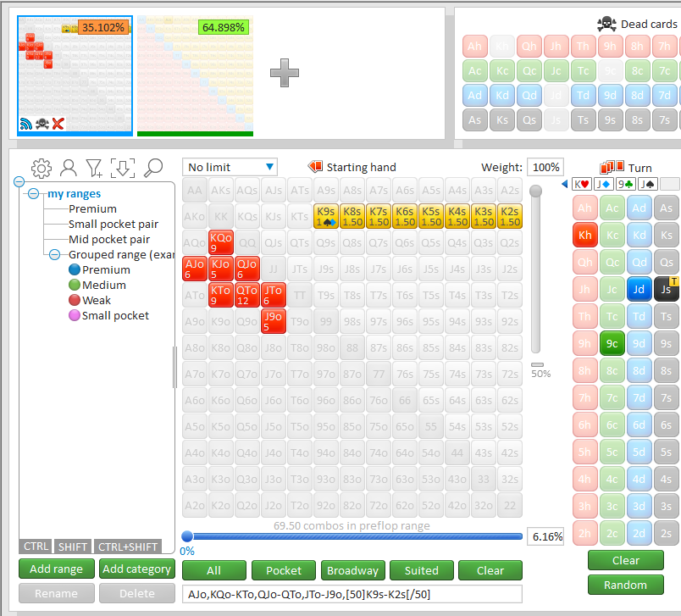
Task: Click the blue feed icon on first player thumbnail
Action: [25, 124]
